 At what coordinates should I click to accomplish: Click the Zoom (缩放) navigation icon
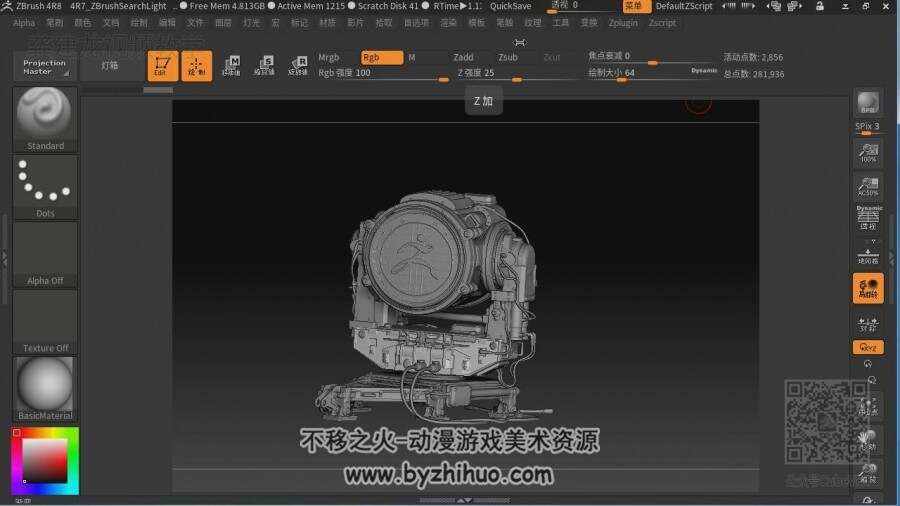click(868, 474)
